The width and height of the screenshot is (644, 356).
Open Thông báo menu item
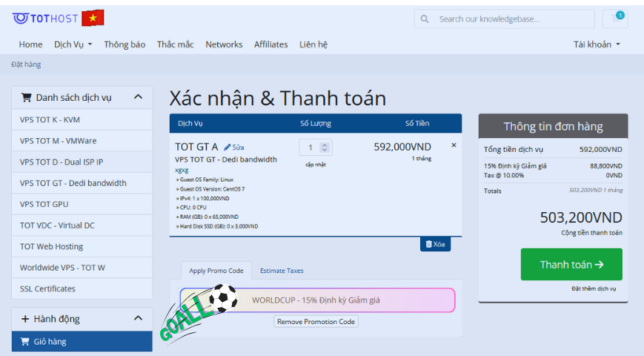125,44
